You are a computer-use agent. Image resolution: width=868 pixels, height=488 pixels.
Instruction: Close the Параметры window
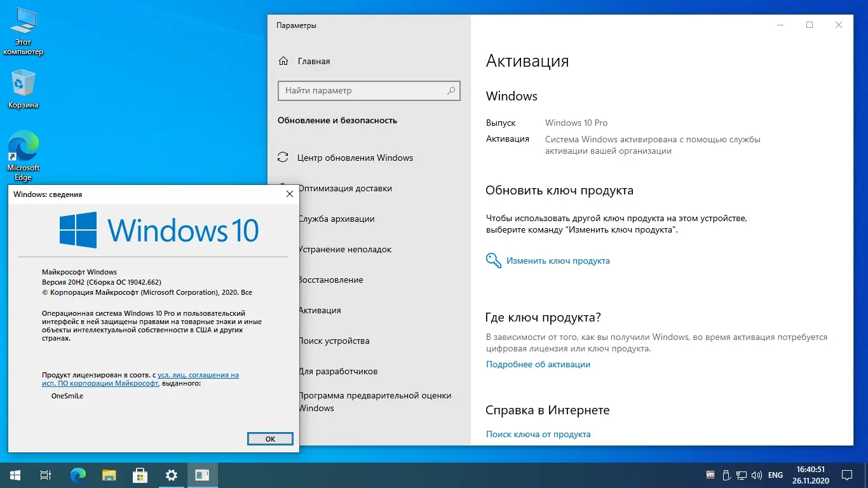tap(839, 25)
